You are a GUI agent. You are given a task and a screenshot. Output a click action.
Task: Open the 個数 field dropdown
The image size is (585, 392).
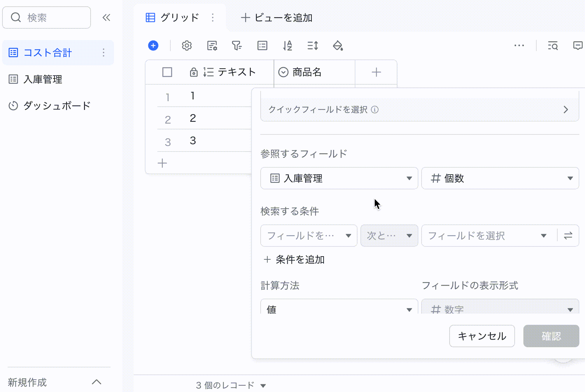coord(500,178)
